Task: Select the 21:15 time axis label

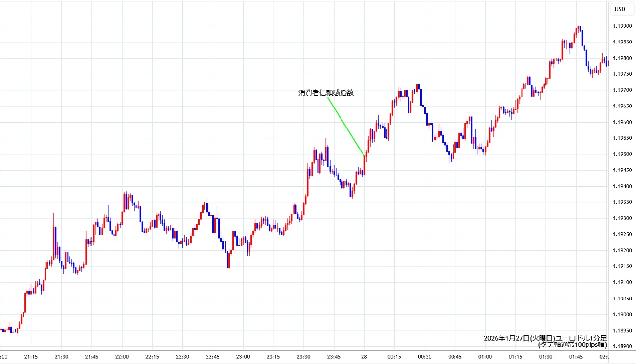Action: pyautogui.click(x=31, y=356)
